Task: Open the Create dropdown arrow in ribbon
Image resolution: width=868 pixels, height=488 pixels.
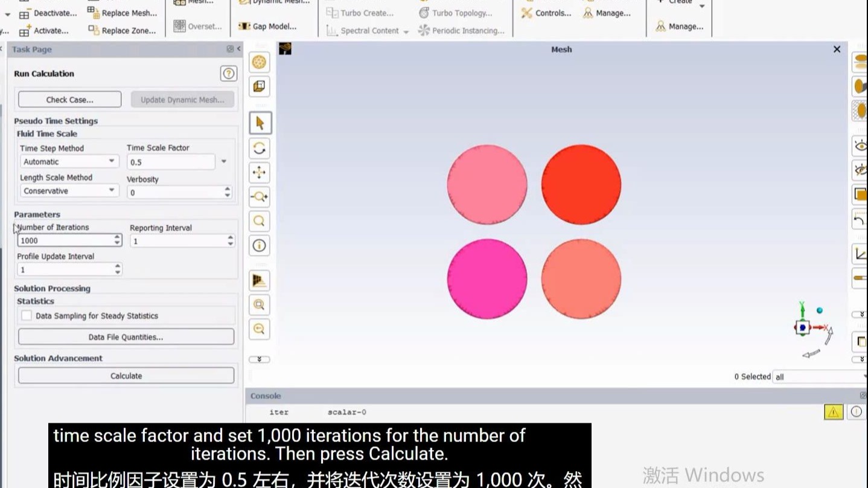Action: coord(701,6)
